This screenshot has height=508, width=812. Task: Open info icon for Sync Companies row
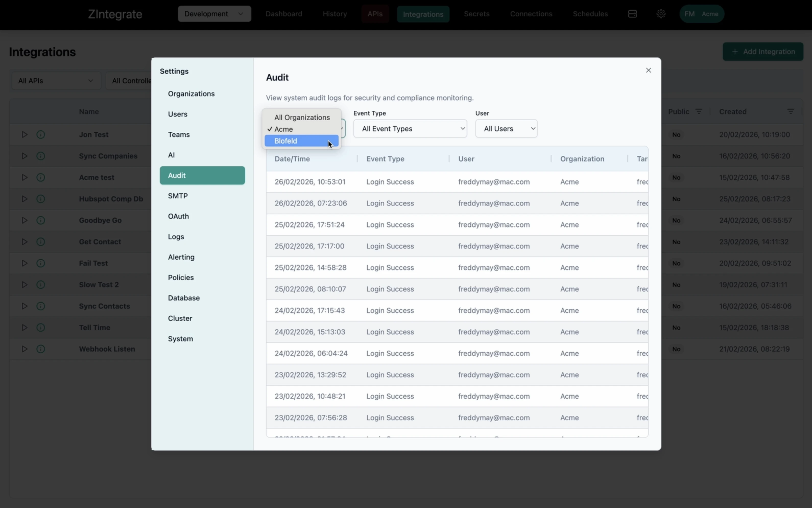click(x=41, y=156)
